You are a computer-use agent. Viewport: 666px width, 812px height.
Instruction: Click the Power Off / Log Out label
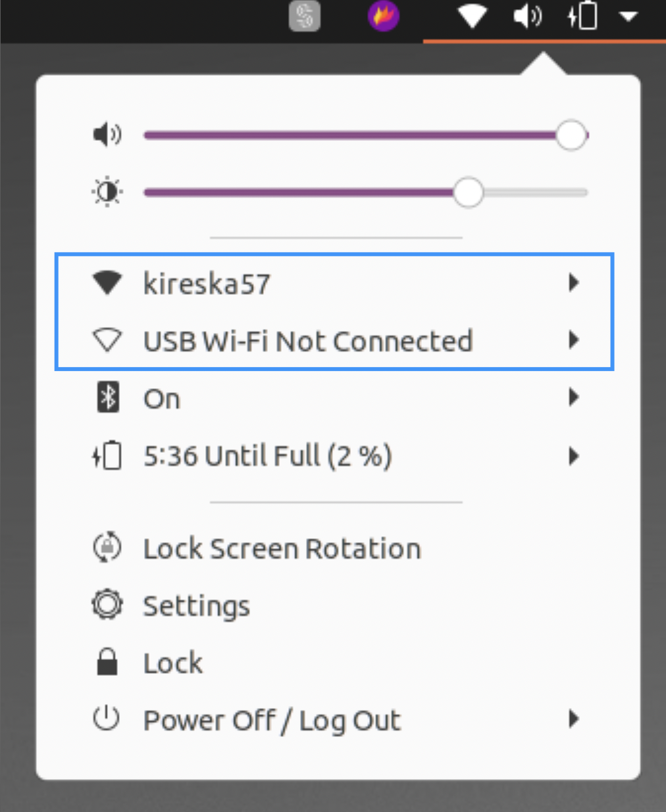click(x=272, y=721)
